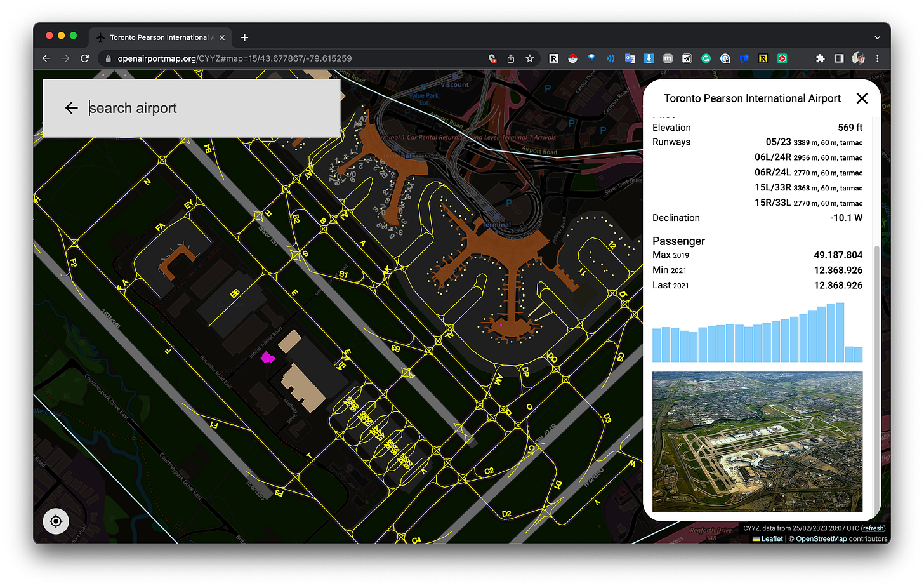Expand the tab search chevron
The image size is (924, 588).
point(878,38)
